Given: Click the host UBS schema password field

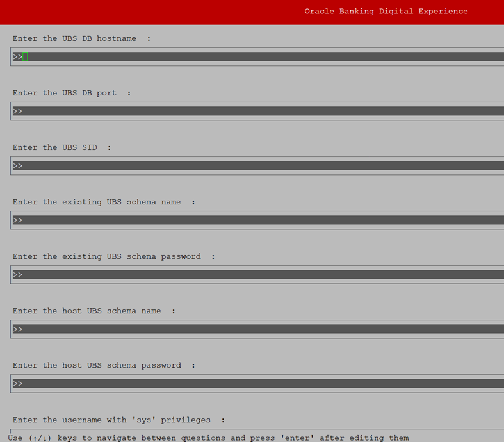Looking at the screenshot, I should (x=258, y=384).
